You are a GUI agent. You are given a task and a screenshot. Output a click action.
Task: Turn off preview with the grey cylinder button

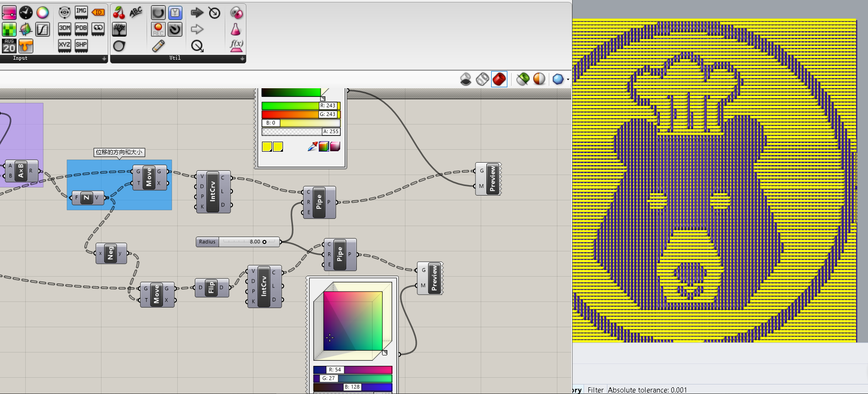[x=466, y=79]
